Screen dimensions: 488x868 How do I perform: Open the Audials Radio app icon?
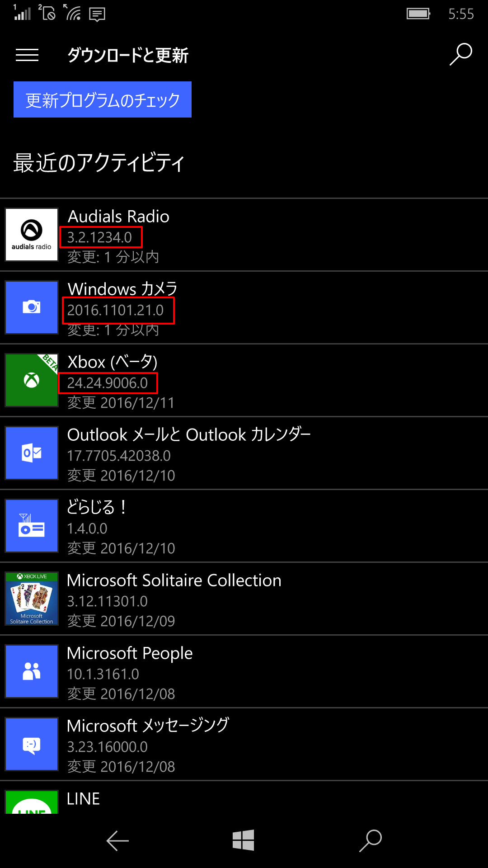[32, 235]
